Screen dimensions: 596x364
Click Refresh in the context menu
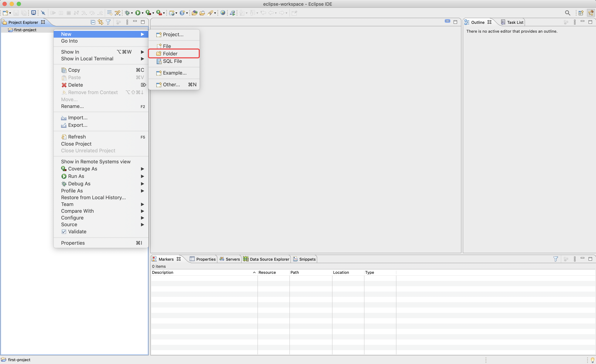(x=101, y=137)
